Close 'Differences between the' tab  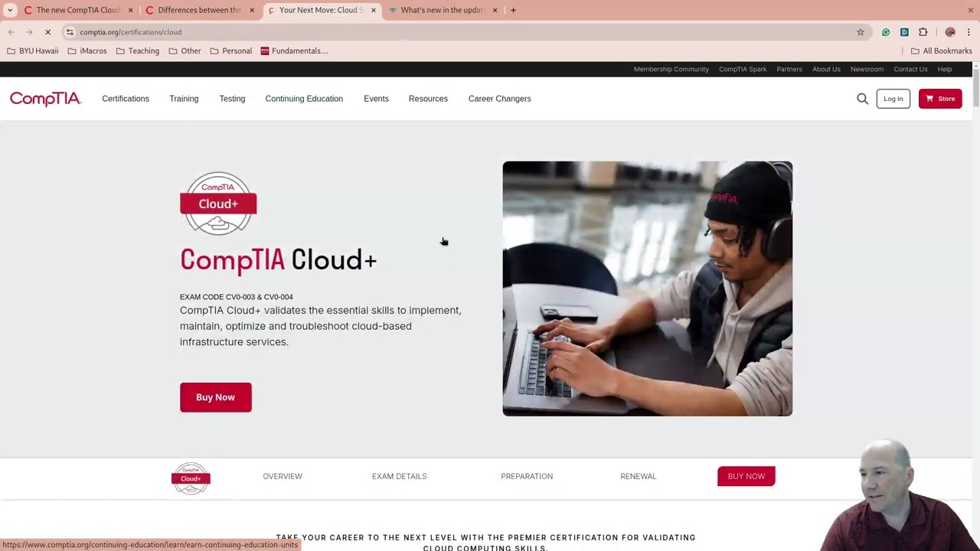[x=252, y=10]
